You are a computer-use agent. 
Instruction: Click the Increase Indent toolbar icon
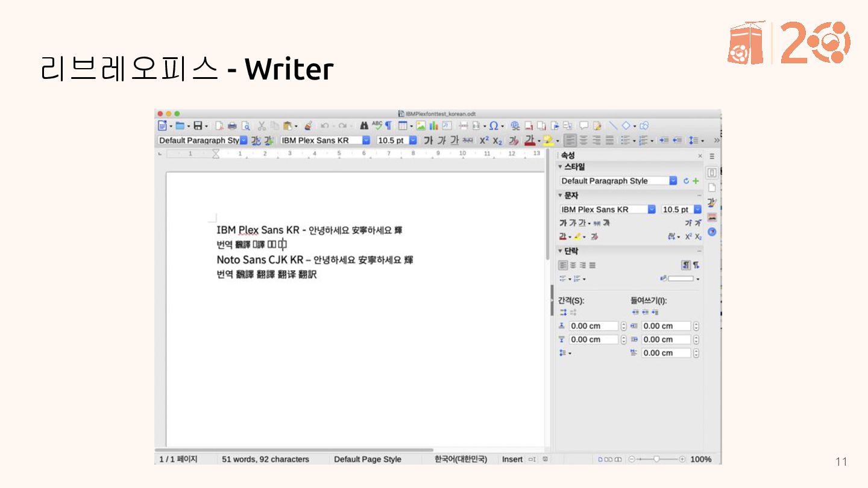coord(664,140)
